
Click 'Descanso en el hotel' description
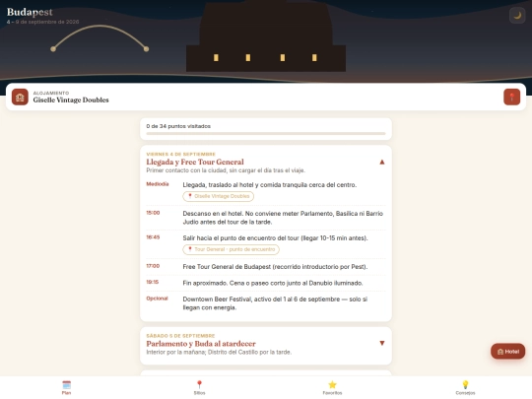[x=283, y=218]
